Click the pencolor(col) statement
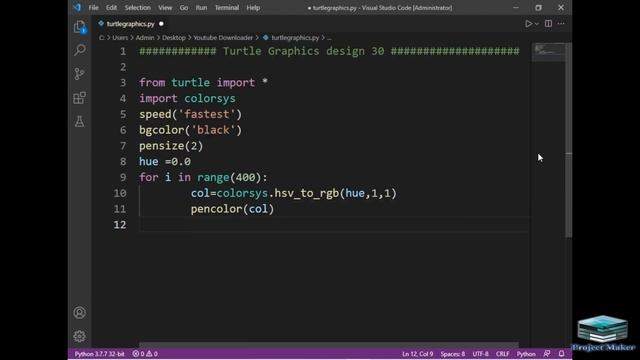 click(232, 209)
